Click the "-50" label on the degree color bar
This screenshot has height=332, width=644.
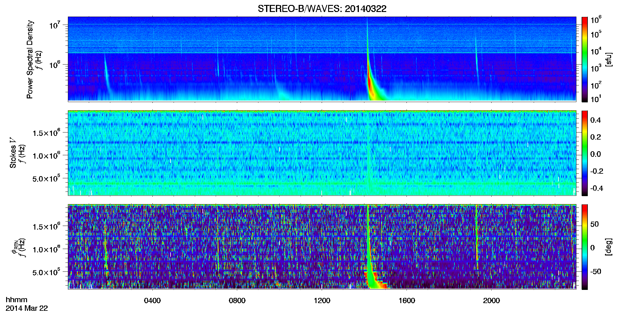pyautogui.click(x=596, y=271)
